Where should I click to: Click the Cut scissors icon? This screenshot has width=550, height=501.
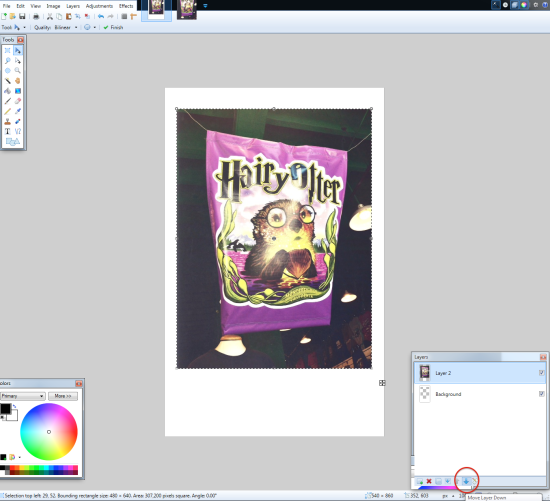click(50, 16)
